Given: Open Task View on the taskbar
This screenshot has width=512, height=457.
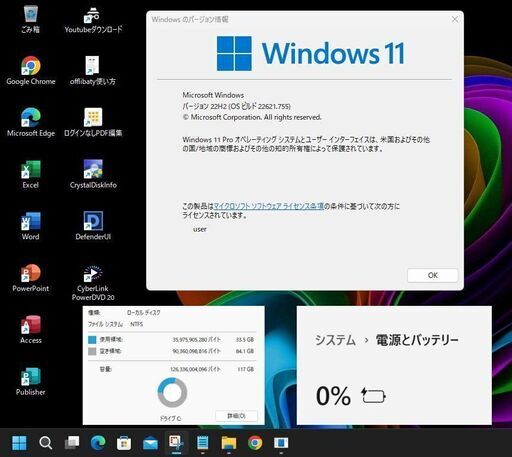Looking at the screenshot, I should click(x=72, y=443).
